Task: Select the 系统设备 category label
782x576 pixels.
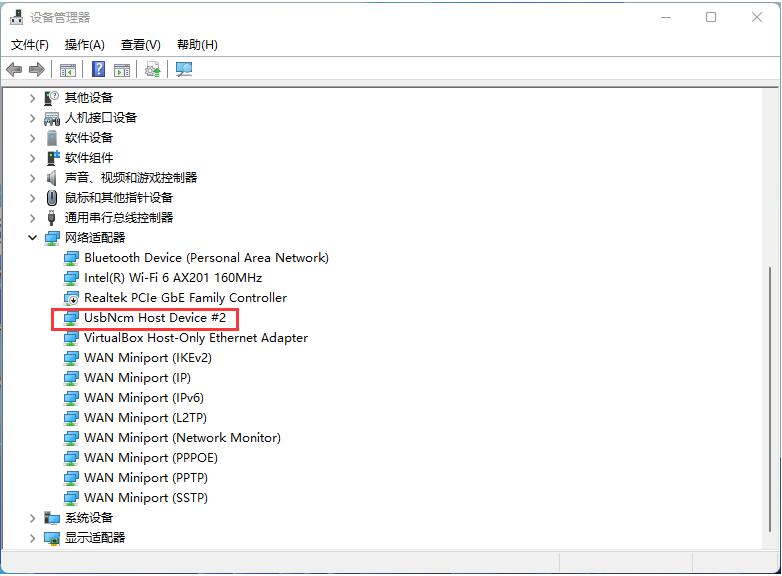Action: 89,518
